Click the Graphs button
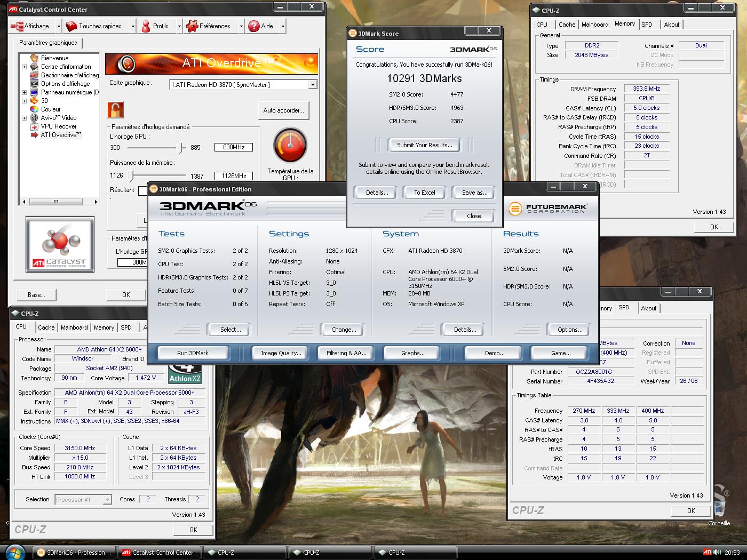This screenshot has height=560, width=747. [x=412, y=353]
